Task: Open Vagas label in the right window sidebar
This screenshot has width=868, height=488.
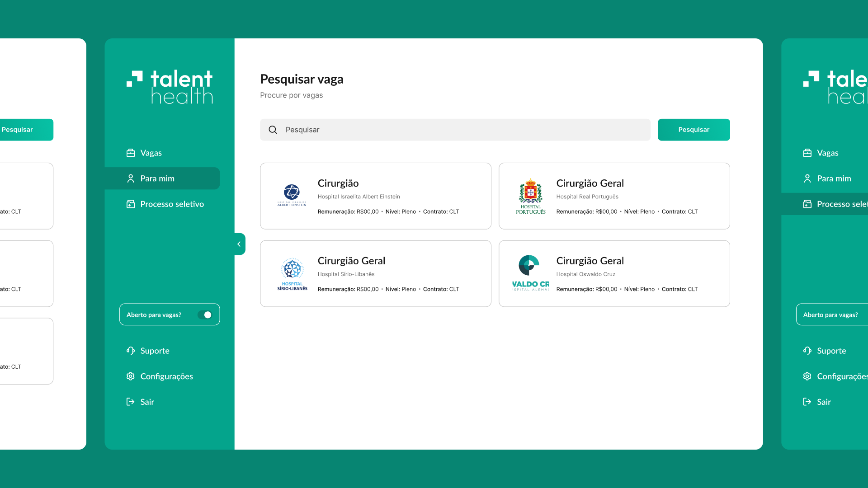Action: 827,153
